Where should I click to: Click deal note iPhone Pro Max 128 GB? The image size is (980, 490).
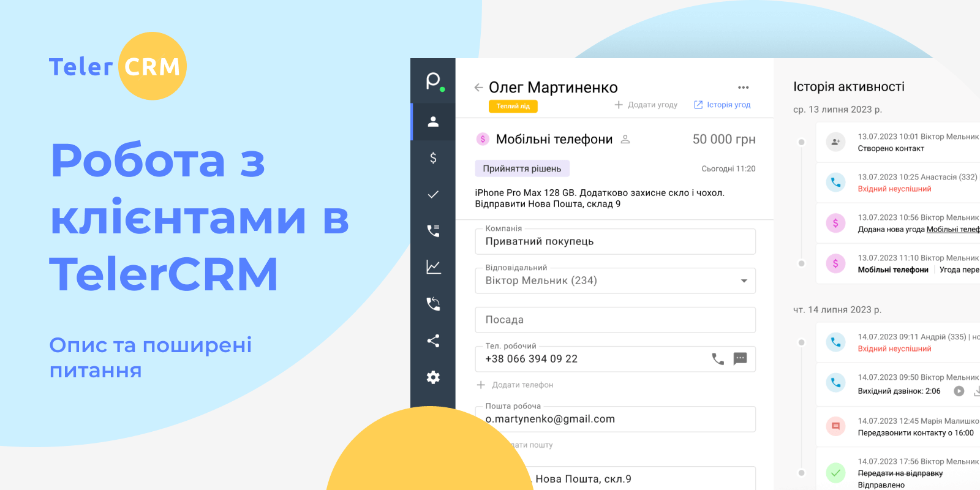tap(600, 198)
